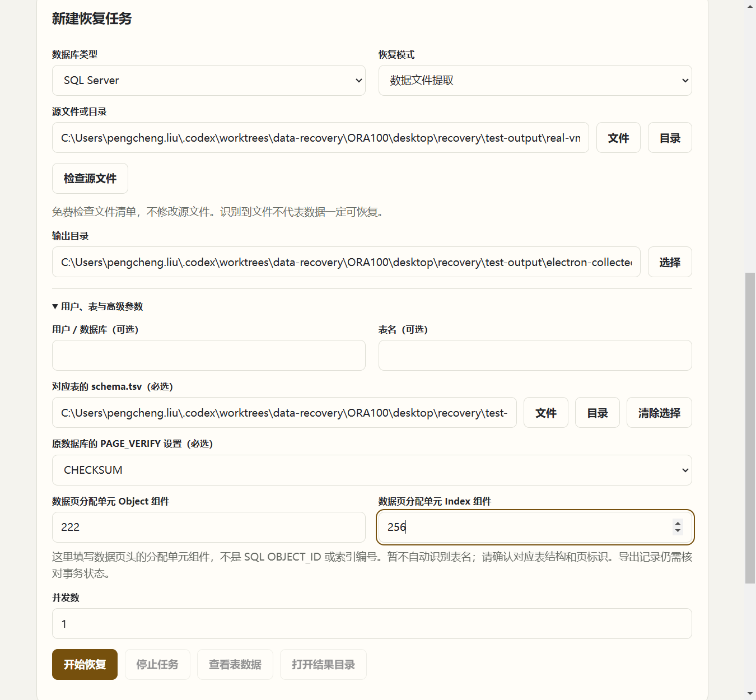
Task: Click the 打开结果目录 button
Action: click(x=323, y=664)
